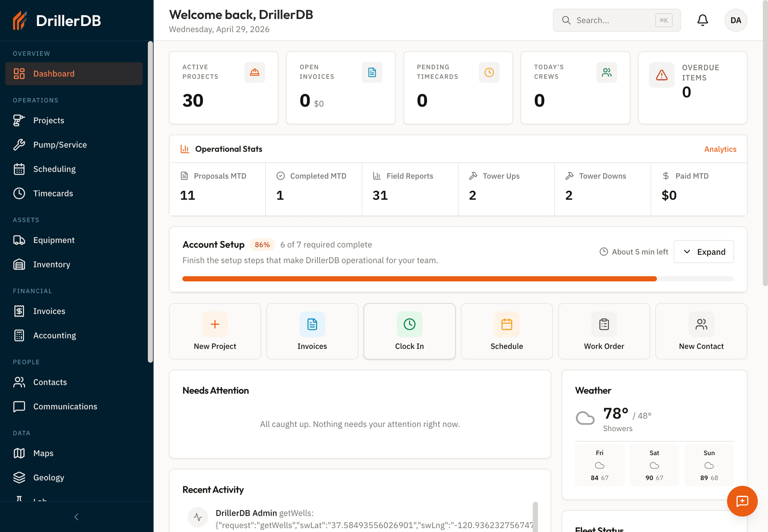
Task: Click the Tower Downs hammer icon
Action: pos(570,176)
